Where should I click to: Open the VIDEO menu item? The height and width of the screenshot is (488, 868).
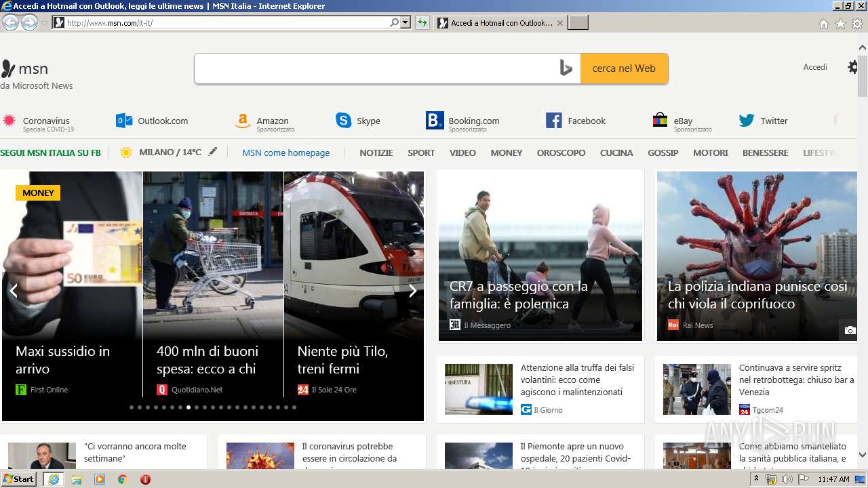point(462,152)
